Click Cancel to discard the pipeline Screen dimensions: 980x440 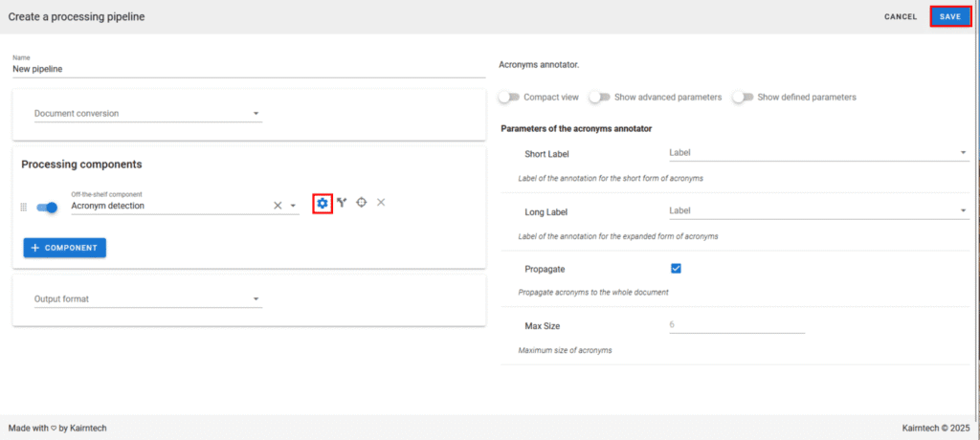pos(901,16)
